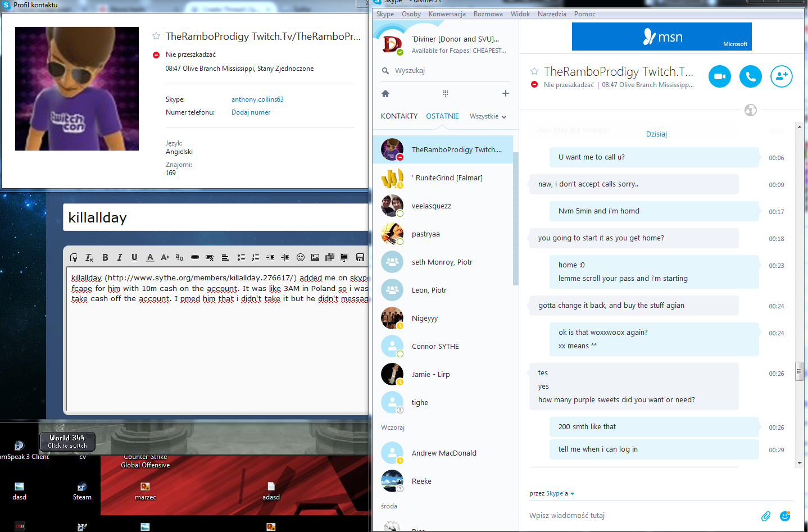Select the dasd image on desktop

pos(20,491)
